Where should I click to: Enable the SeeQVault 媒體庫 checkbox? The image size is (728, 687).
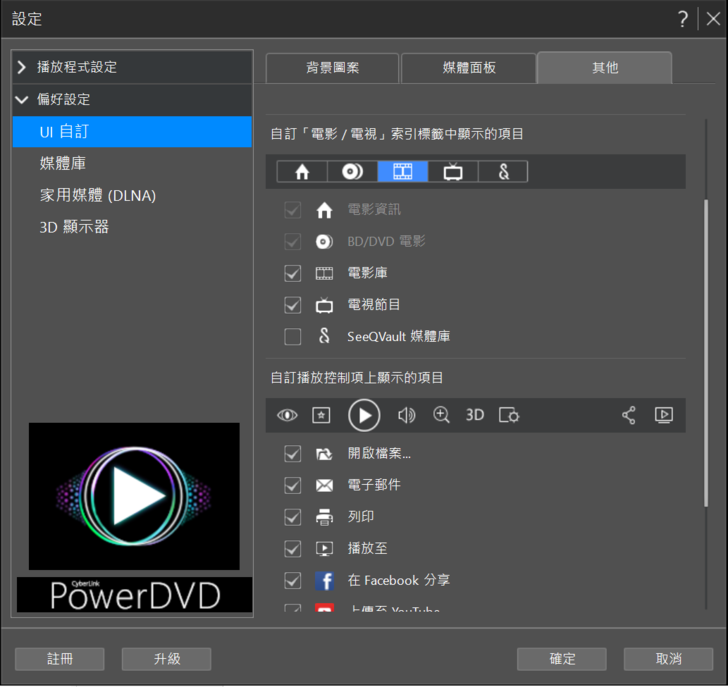pyautogui.click(x=293, y=337)
